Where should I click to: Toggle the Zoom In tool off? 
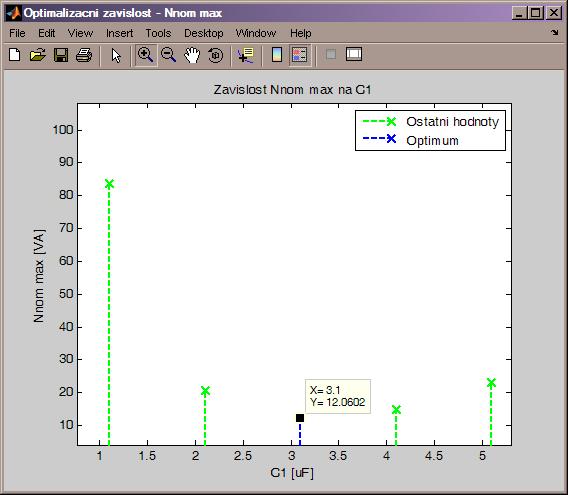click(x=146, y=55)
